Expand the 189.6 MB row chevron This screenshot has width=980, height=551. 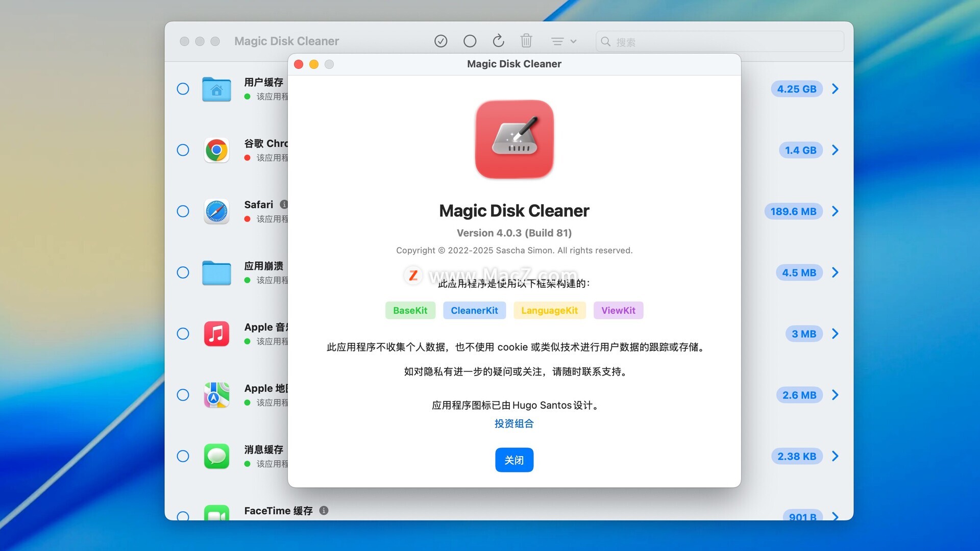[x=835, y=211]
